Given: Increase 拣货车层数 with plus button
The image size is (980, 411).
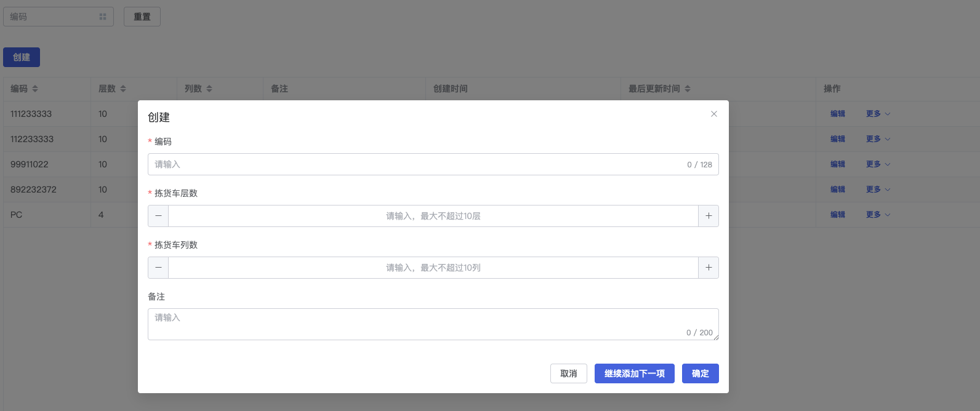Looking at the screenshot, I should [709, 216].
